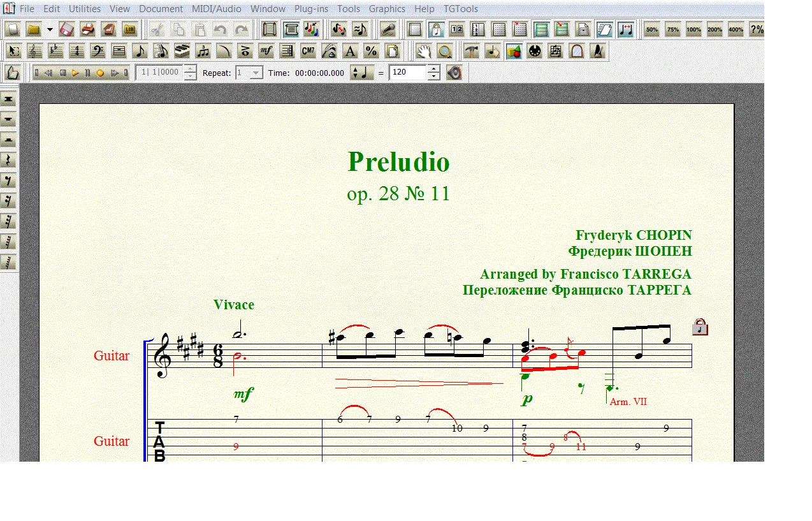Select the Special Tools hammer icon

click(x=472, y=52)
